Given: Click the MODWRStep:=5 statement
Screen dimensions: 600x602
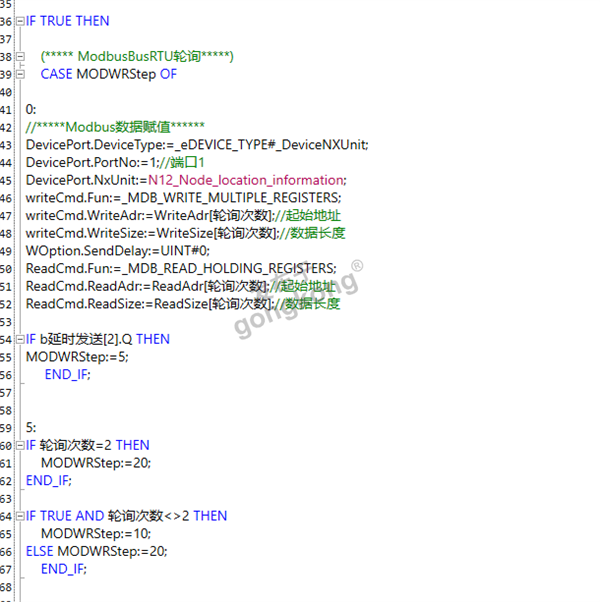Looking at the screenshot, I should point(77,357).
